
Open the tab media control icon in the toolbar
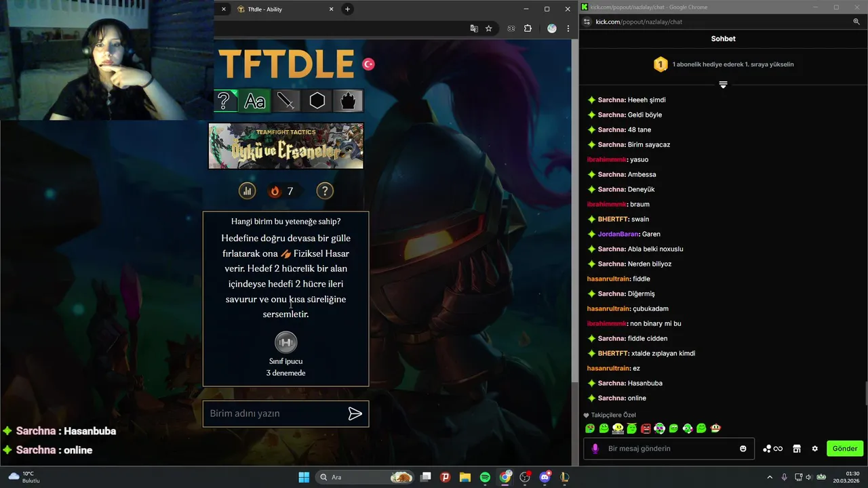(x=511, y=28)
